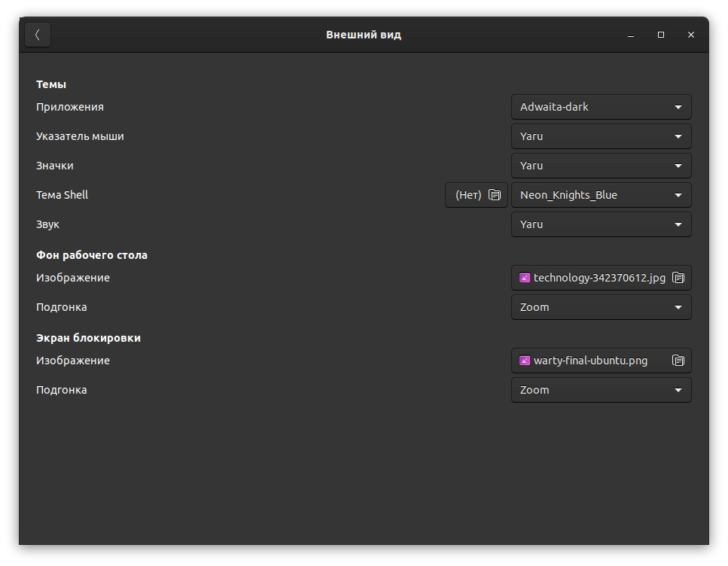This screenshot has width=728, height=566.
Task: Click the browse icon next to (Нет)
Action: [495, 195]
